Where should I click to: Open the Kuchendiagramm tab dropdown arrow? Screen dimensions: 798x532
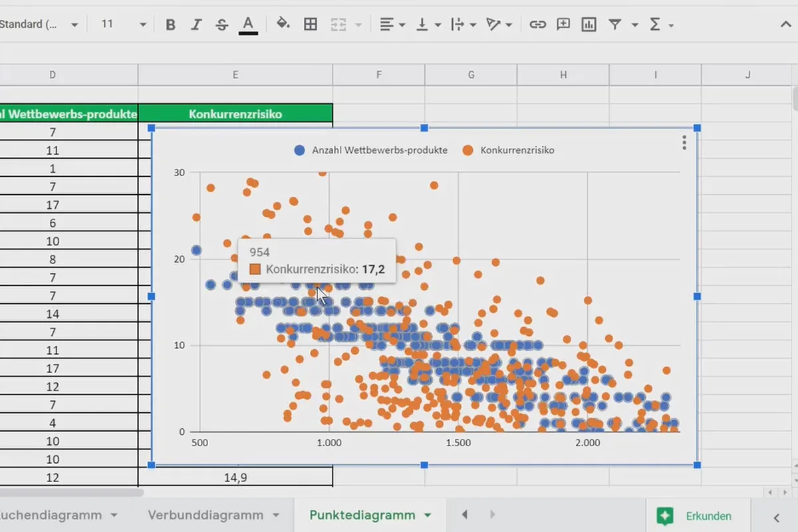(x=114, y=515)
